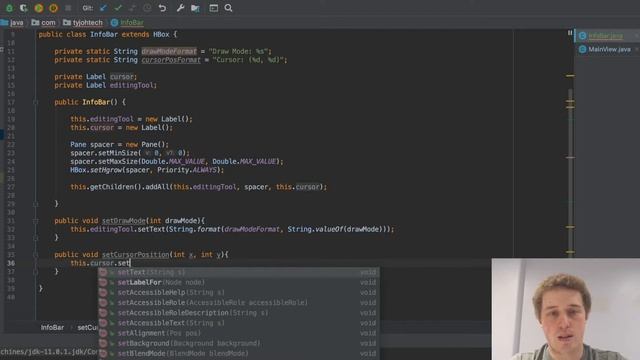
Task: Click setCu… method in bottom breadcrumb
Action: pyautogui.click(x=87, y=327)
